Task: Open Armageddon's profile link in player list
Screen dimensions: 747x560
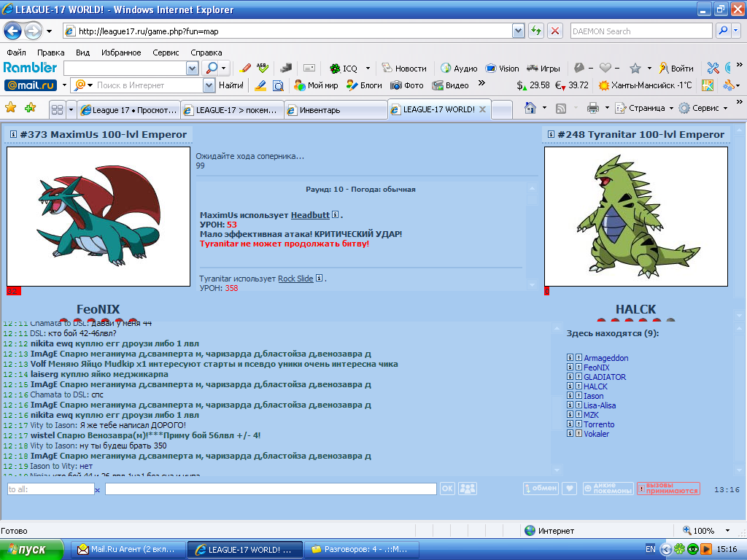Action: (x=606, y=358)
